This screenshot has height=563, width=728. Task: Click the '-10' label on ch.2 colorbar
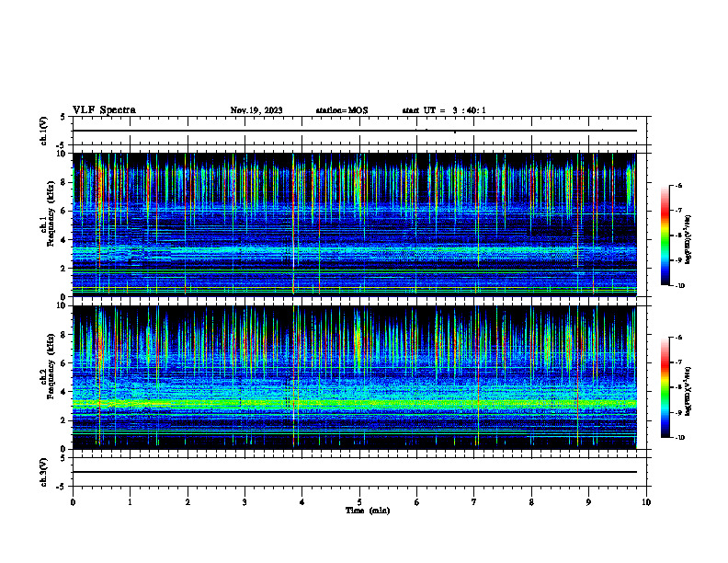pyautogui.click(x=679, y=438)
